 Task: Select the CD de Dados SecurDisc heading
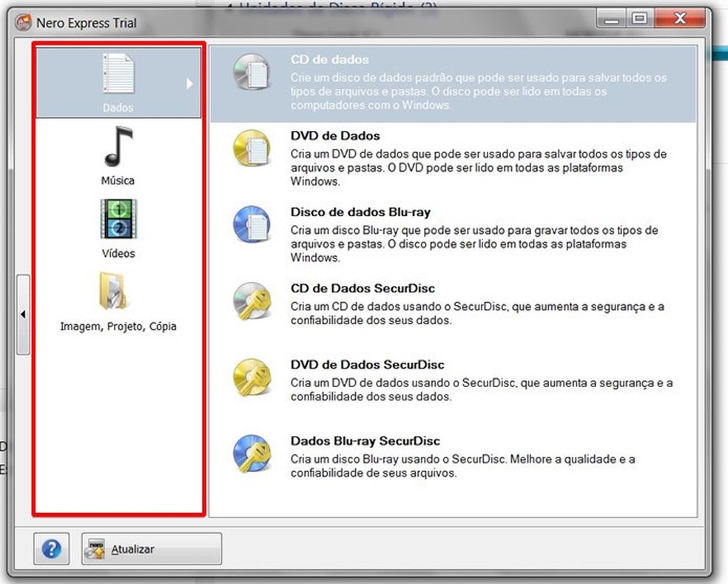(x=363, y=288)
